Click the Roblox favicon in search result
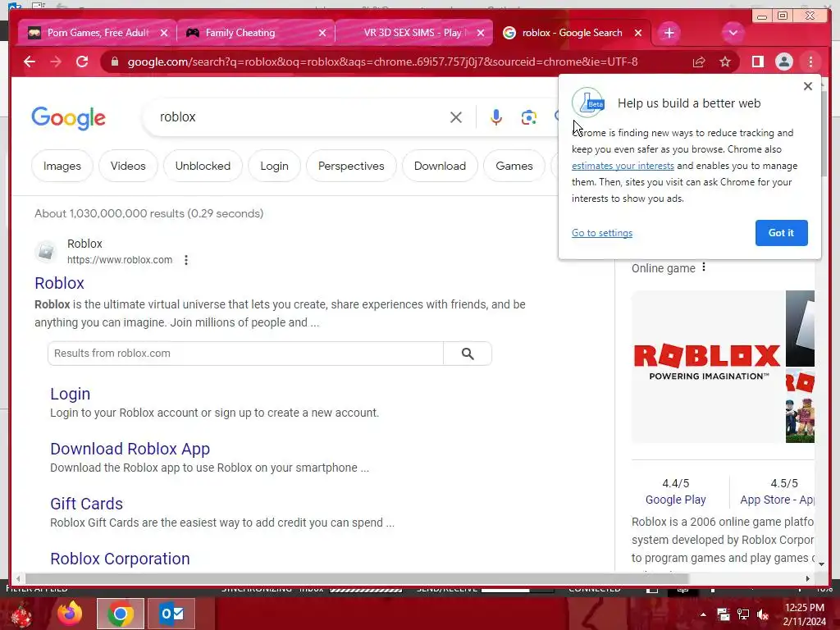Image resolution: width=840 pixels, height=630 pixels. (46, 251)
